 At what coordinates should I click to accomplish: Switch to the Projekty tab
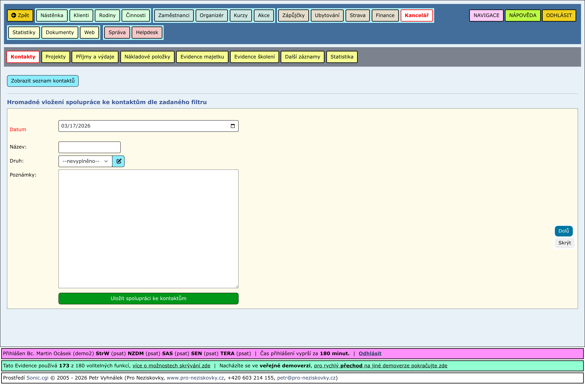coord(56,57)
